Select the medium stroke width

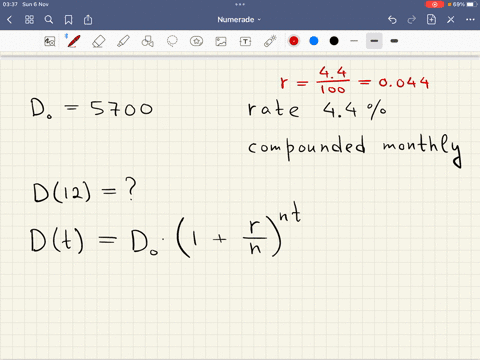coord(374,41)
